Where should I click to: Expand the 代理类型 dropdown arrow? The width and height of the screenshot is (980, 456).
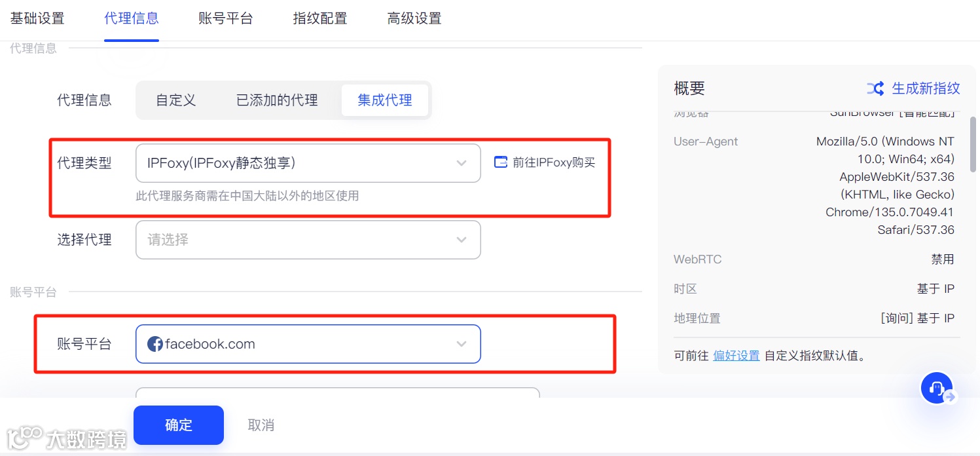tap(462, 163)
